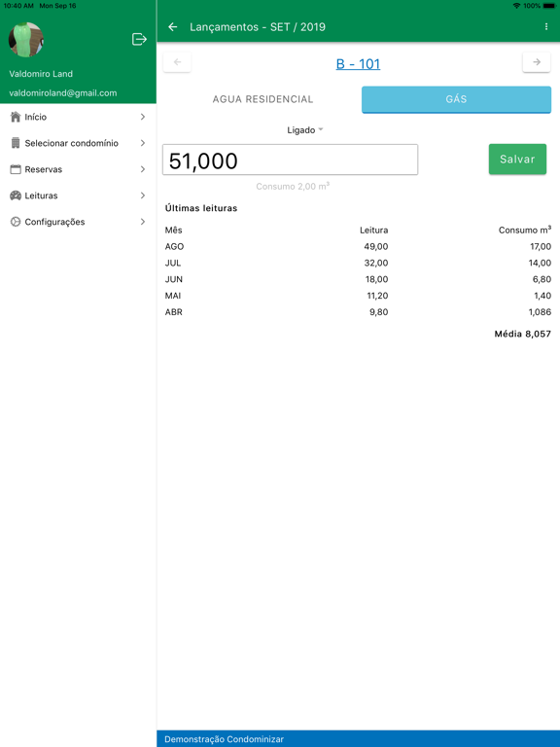Expand the Configurações chevron

(142, 222)
